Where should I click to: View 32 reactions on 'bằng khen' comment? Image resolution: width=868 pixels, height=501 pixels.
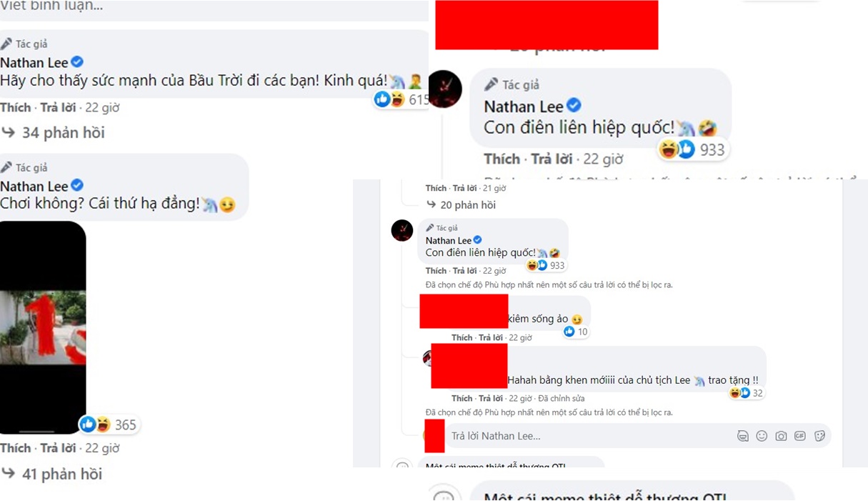click(x=746, y=393)
